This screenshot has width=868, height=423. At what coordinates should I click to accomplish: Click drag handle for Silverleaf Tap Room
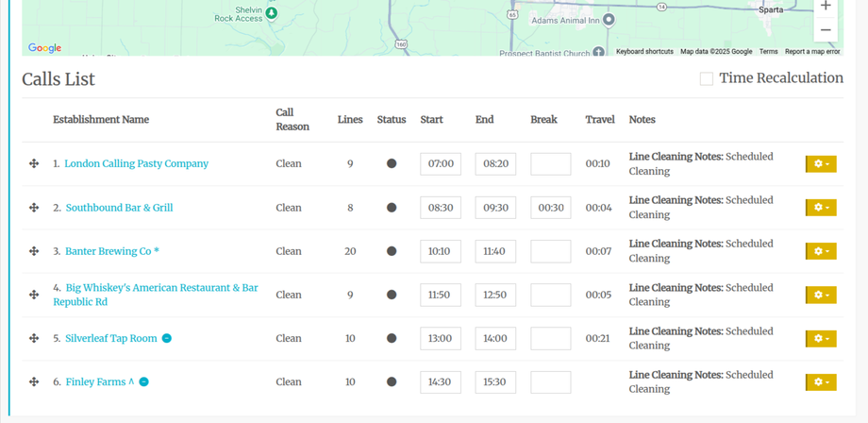34,338
